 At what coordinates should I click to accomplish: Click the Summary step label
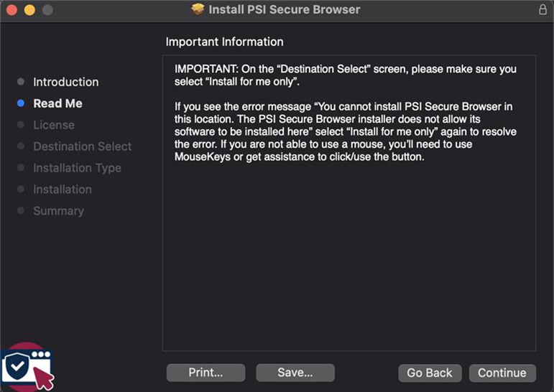(x=59, y=211)
